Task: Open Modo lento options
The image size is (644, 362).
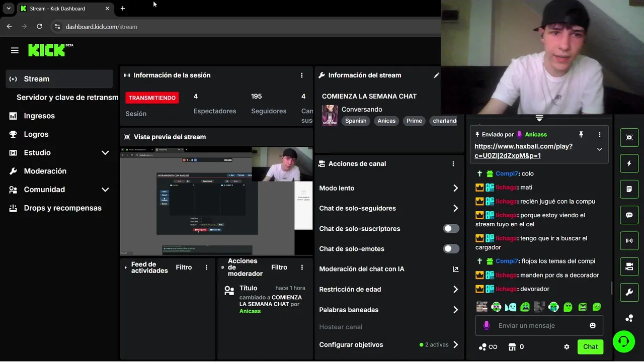Action: (389, 188)
